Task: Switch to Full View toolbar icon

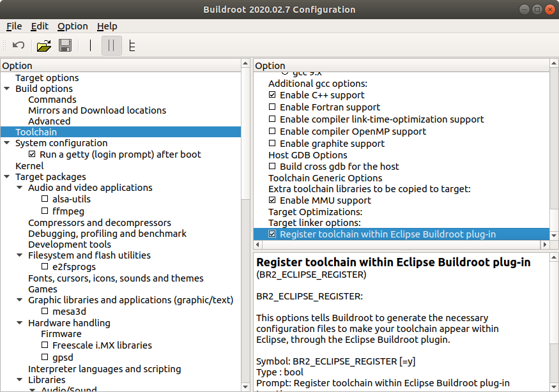Action: pyautogui.click(x=132, y=45)
